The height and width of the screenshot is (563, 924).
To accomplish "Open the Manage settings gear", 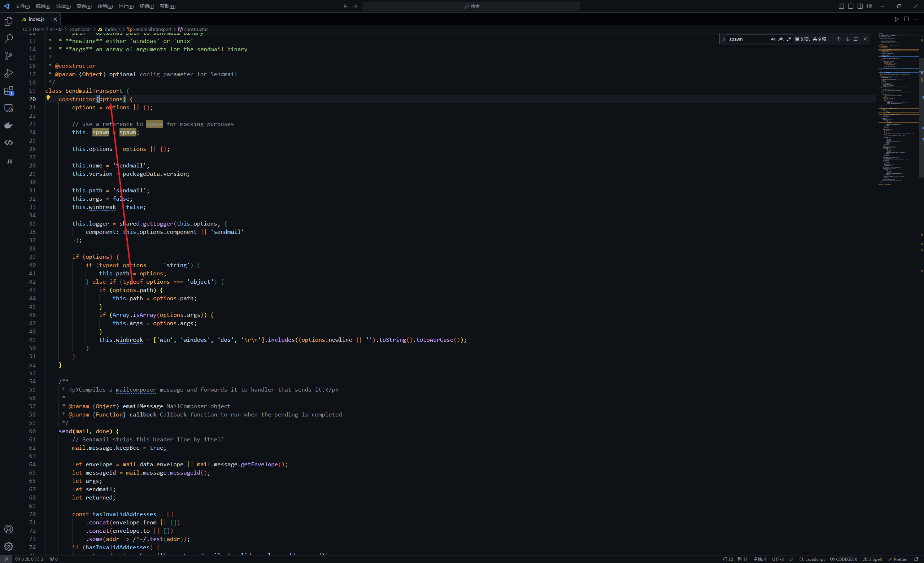I will coord(9,546).
